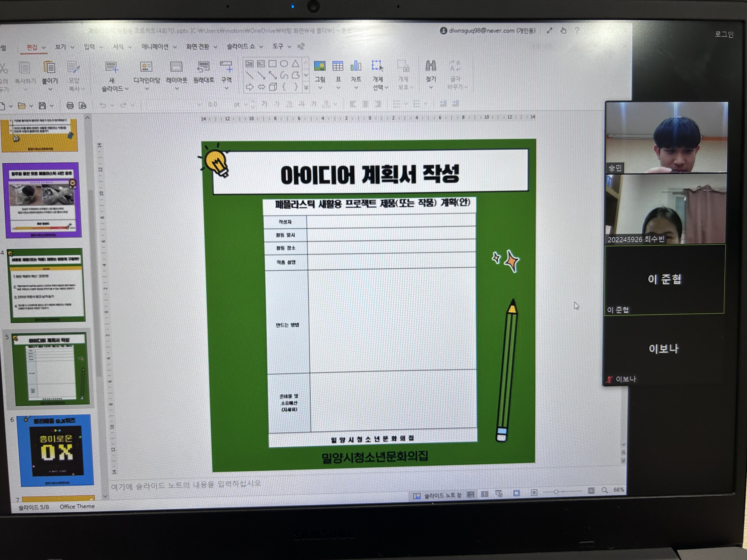
Task: Expand the 차트 dropdown arrow
Action: pyautogui.click(x=356, y=88)
